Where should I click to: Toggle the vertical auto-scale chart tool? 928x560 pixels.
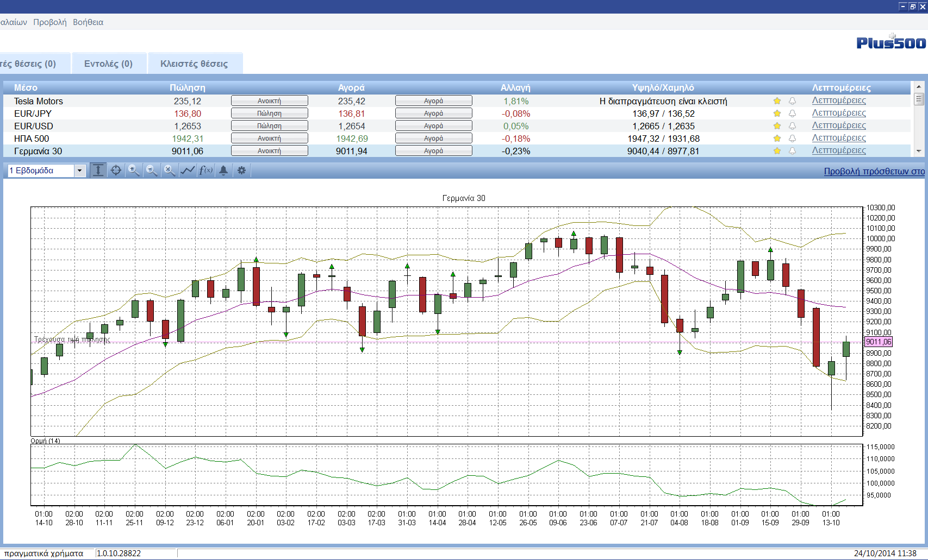click(x=98, y=171)
